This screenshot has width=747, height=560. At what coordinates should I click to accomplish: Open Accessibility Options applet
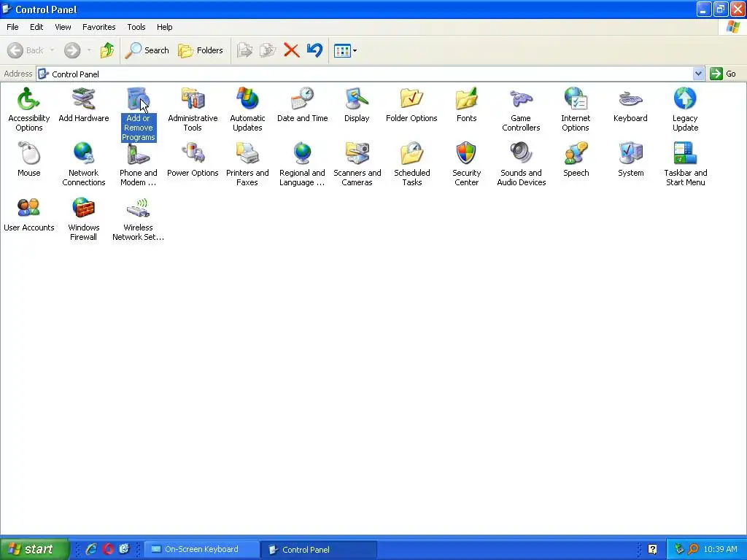point(28,109)
